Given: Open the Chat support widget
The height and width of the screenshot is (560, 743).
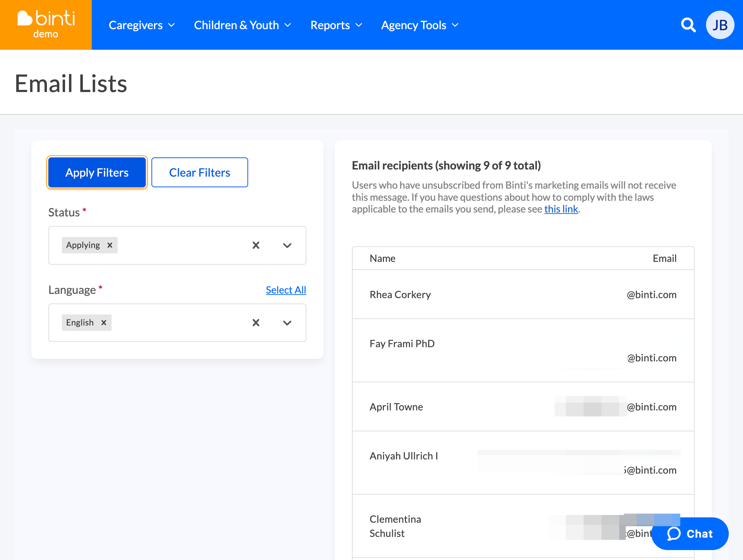Looking at the screenshot, I should pyautogui.click(x=690, y=533).
